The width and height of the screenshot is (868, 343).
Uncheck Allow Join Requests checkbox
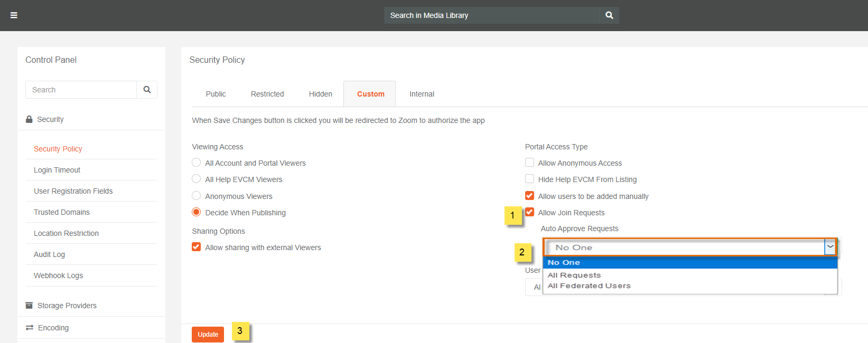point(529,212)
